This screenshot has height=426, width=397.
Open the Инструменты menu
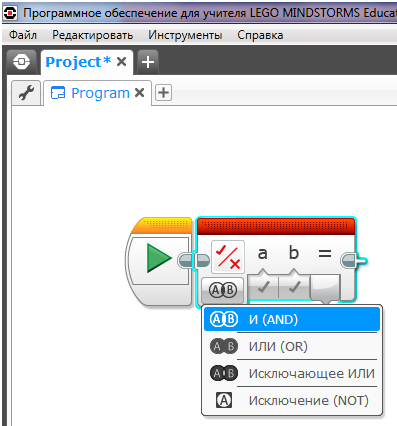click(x=185, y=35)
